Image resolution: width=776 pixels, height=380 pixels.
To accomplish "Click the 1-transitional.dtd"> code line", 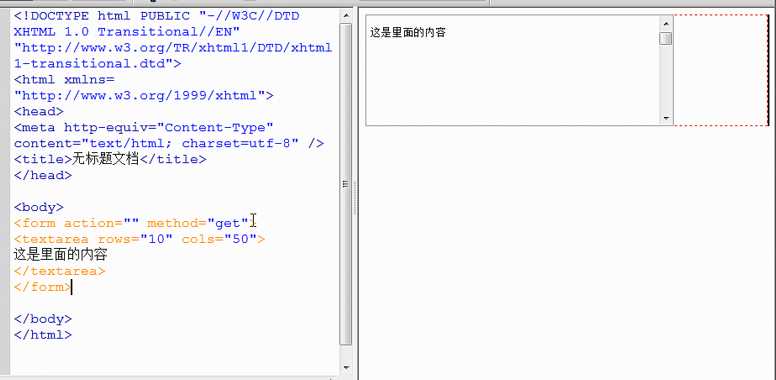I will 97,63.
